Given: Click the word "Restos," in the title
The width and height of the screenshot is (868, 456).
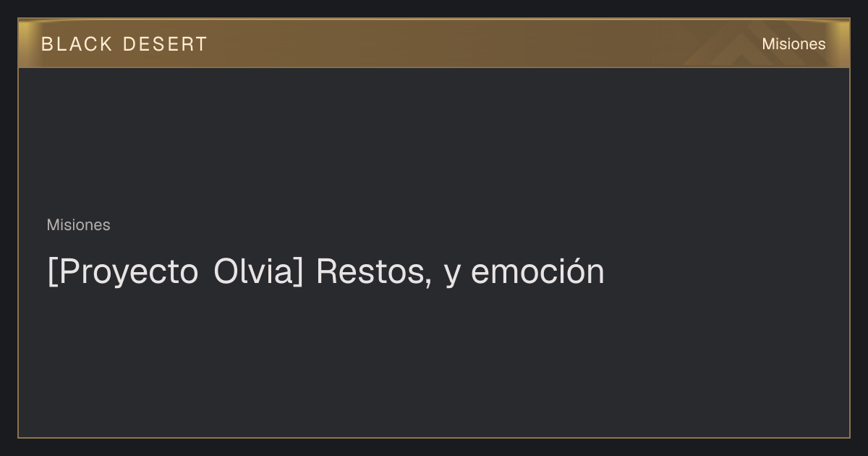Looking at the screenshot, I should click(x=374, y=272).
